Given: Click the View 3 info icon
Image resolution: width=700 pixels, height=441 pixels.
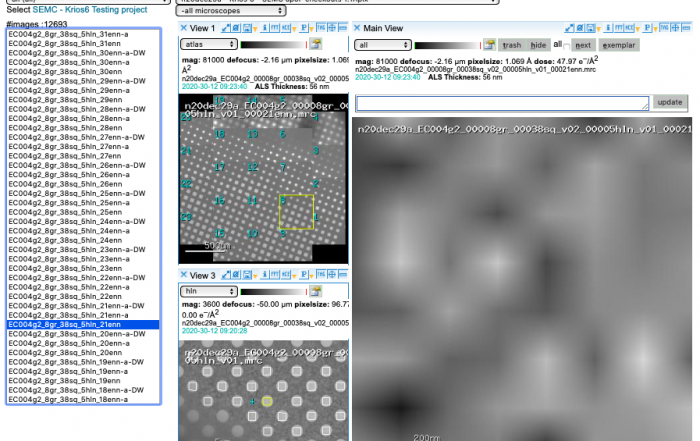Looking at the screenshot, I should click(x=265, y=275).
